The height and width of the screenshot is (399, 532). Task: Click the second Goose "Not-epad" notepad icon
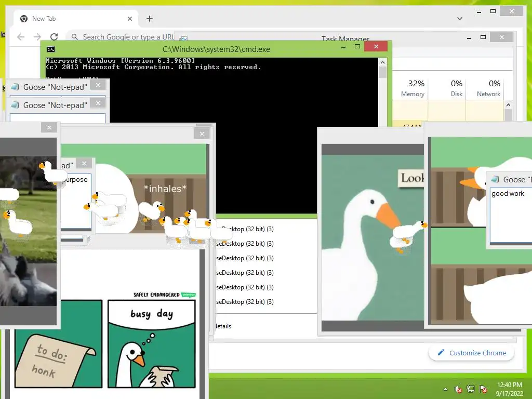coord(15,105)
